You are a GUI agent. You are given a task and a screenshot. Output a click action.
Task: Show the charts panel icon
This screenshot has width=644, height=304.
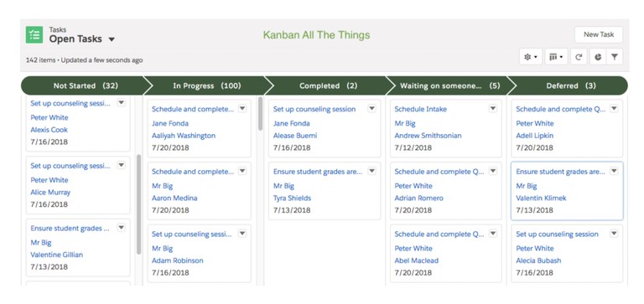click(598, 57)
